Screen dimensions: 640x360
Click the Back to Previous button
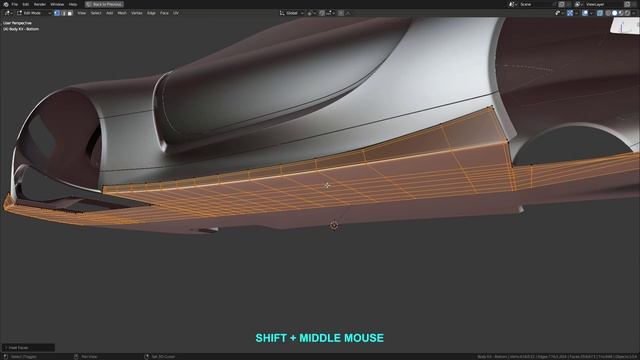104,4
